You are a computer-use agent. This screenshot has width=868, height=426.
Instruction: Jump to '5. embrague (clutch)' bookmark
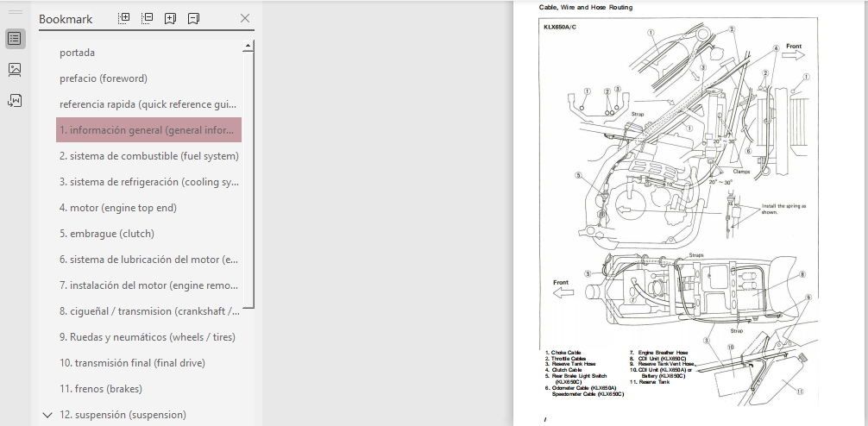point(107,234)
